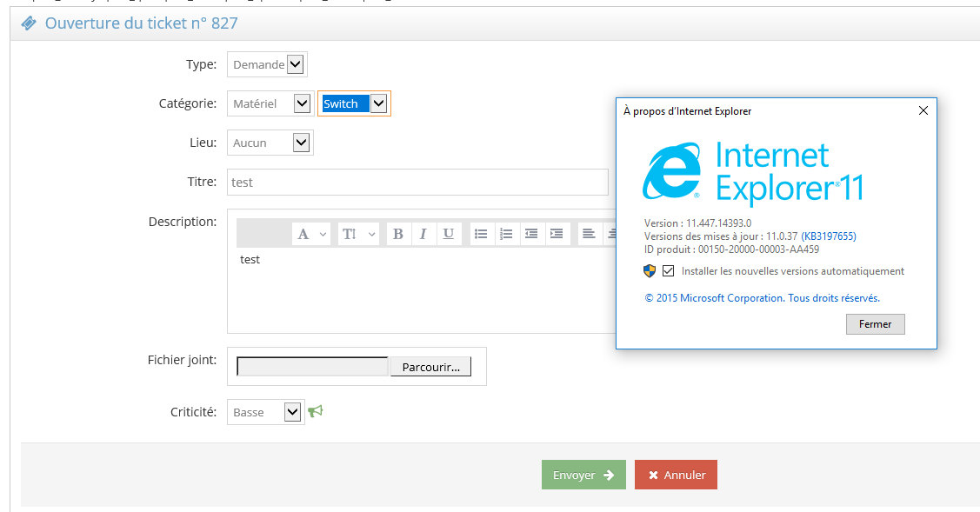Uncheck Installer les nouvelles versions automatiquement
The height and width of the screenshot is (512, 980).
668,270
